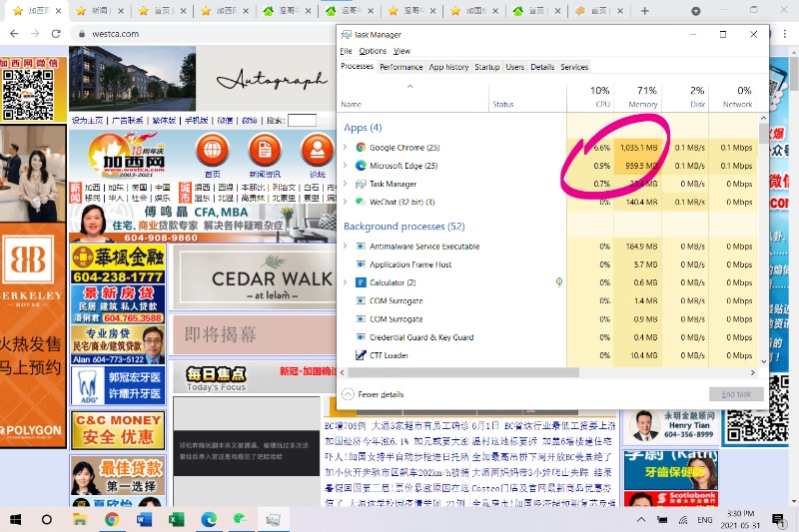The width and height of the screenshot is (799, 532).
Task: Click the Status column header
Action: click(x=527, y=97)
